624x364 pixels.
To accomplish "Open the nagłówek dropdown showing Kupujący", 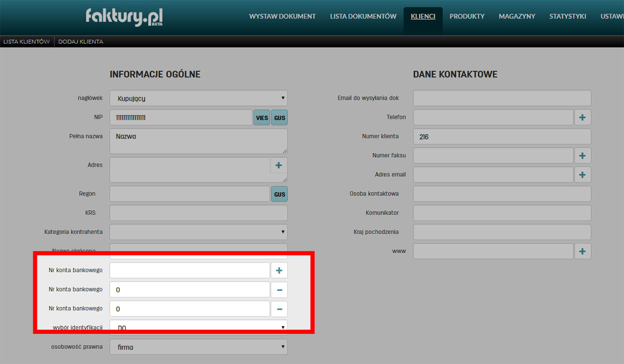I will 198,98.
